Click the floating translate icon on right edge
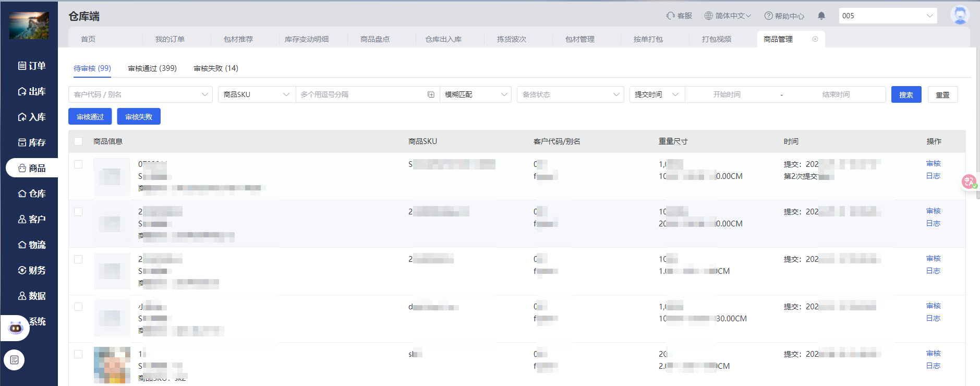 coord(969,182)
